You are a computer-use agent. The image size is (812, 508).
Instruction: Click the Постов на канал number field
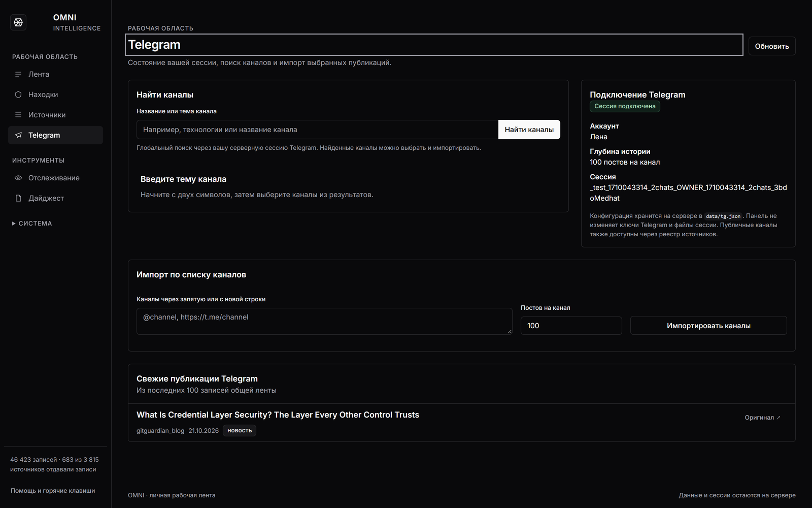[571, 326]
